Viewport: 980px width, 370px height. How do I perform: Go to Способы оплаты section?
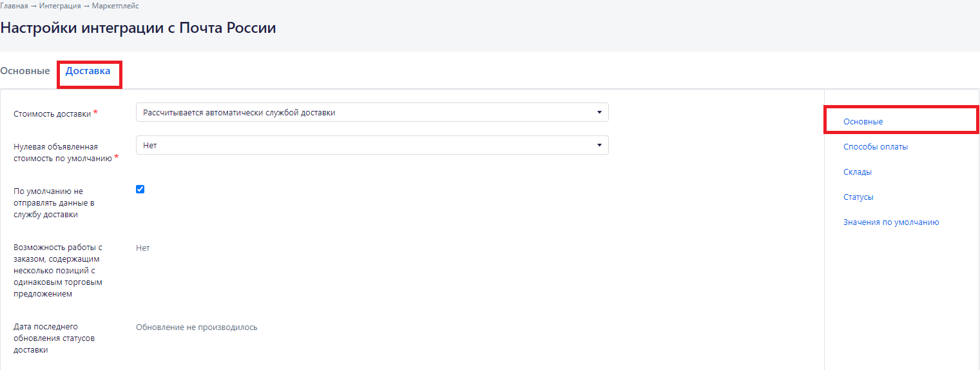pyautogui.click(x=875, y=146)
